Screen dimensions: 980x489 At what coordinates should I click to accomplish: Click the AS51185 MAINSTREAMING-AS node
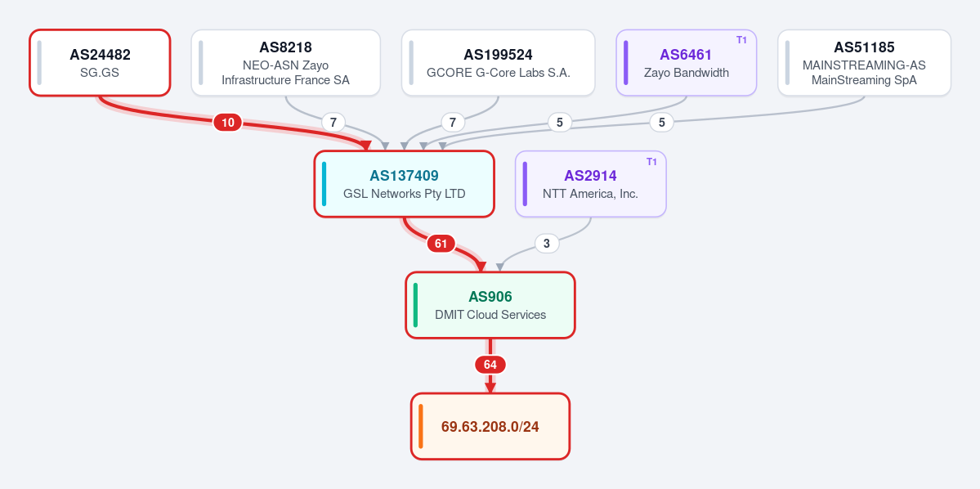point(865,62)
